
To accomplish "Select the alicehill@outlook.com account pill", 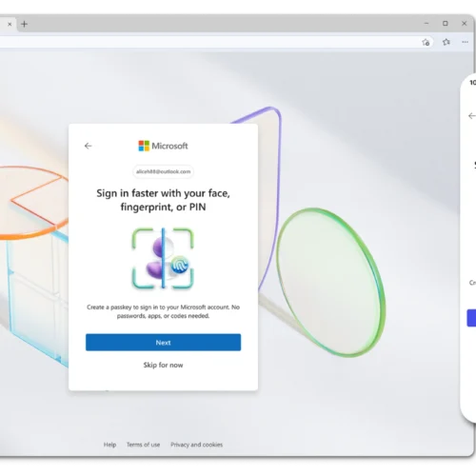I will point(163,171).
